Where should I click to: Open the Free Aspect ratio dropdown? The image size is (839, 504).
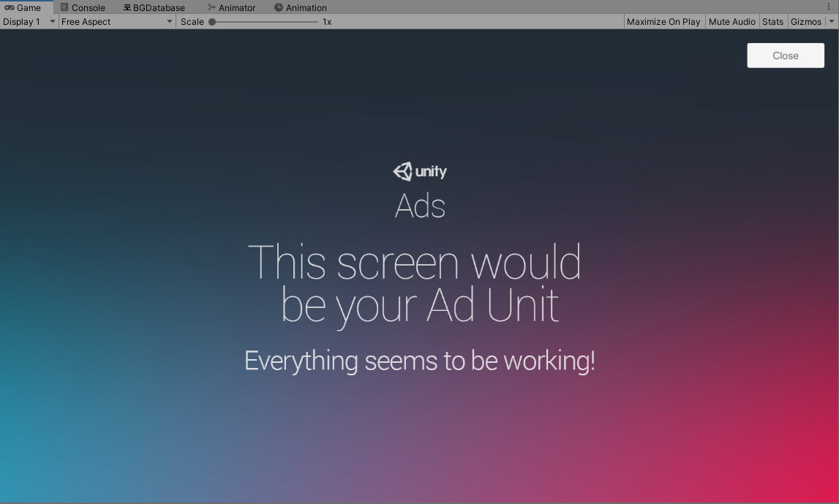point(116,22)
